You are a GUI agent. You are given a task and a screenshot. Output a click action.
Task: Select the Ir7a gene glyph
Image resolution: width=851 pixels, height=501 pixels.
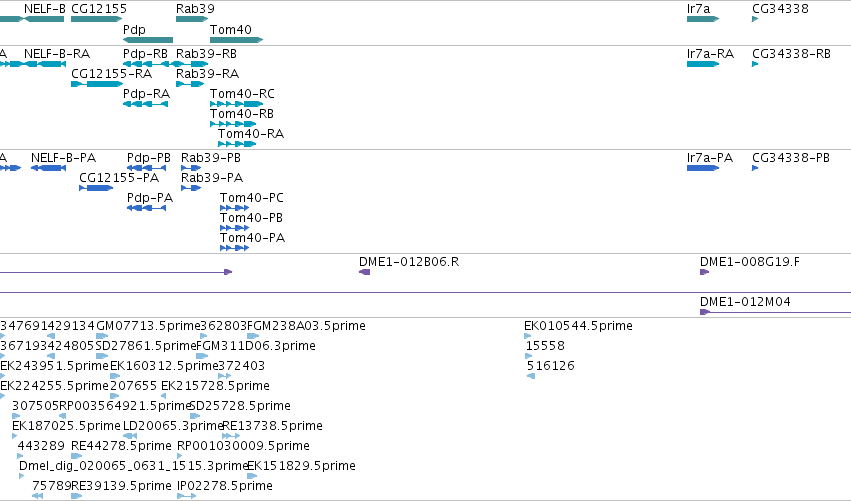pos(703,19)
